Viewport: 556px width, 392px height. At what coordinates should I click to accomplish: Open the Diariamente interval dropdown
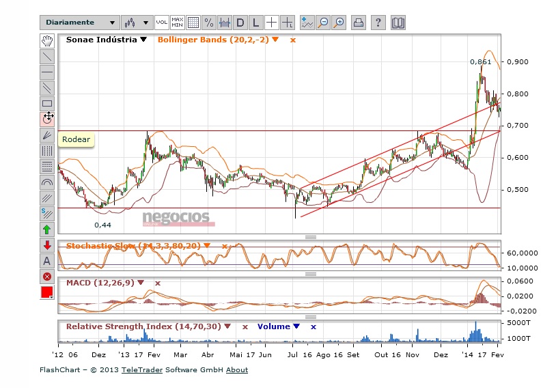pyautogui.click(x=79, y=23)
